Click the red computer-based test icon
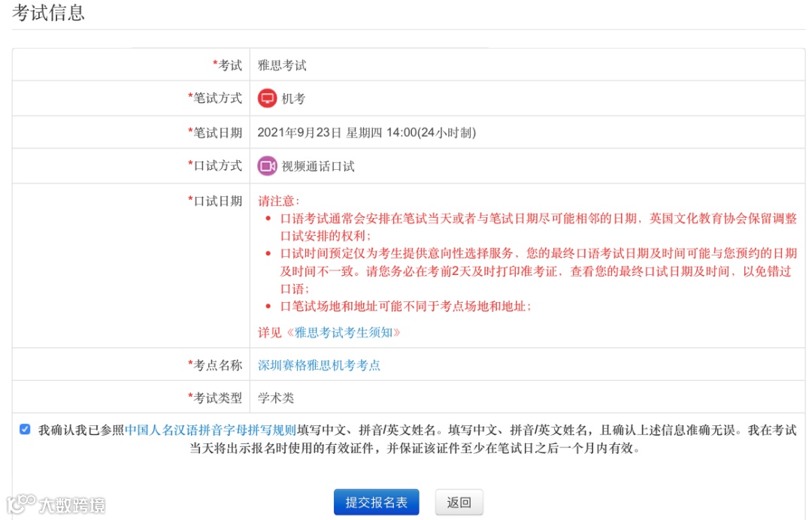 pos(267,98)
